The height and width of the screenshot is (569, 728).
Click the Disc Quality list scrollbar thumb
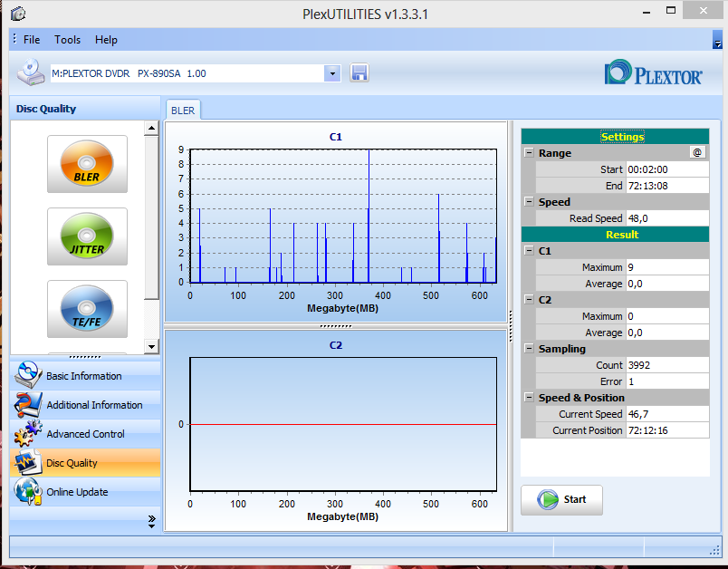pyautogui.click(x=151, y=217)
